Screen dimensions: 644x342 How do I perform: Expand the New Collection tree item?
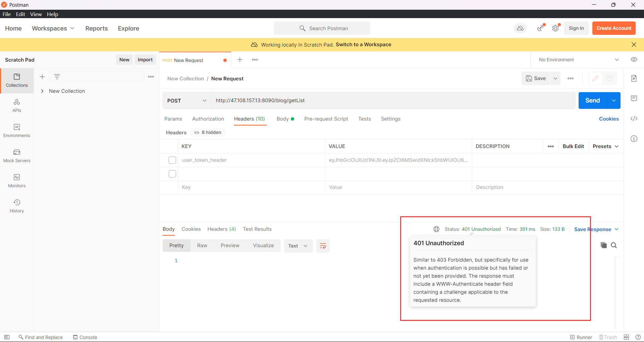click(42, 91)
